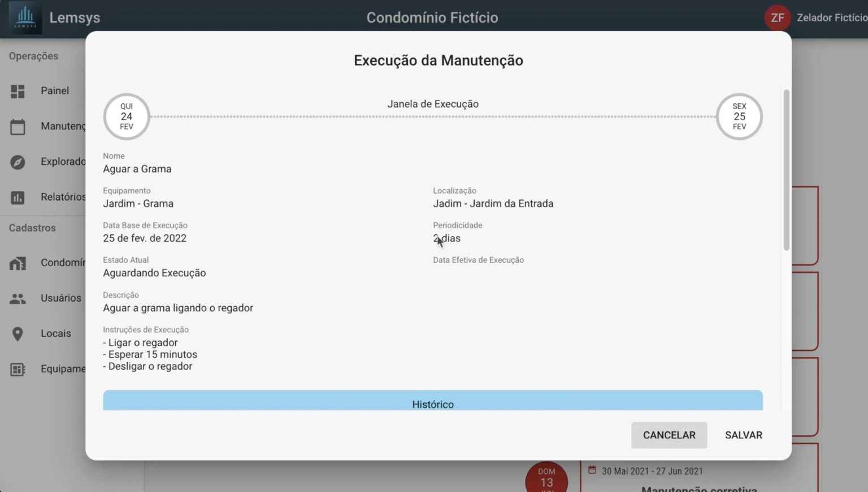Screen dimensions: 868x492
Task: Click the SEX 25 FEV end date circle
Action: (739, 116)
